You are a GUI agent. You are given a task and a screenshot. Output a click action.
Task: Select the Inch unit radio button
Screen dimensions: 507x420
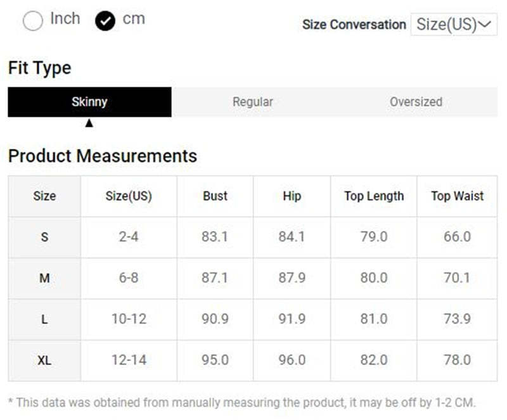click(33, 22)
